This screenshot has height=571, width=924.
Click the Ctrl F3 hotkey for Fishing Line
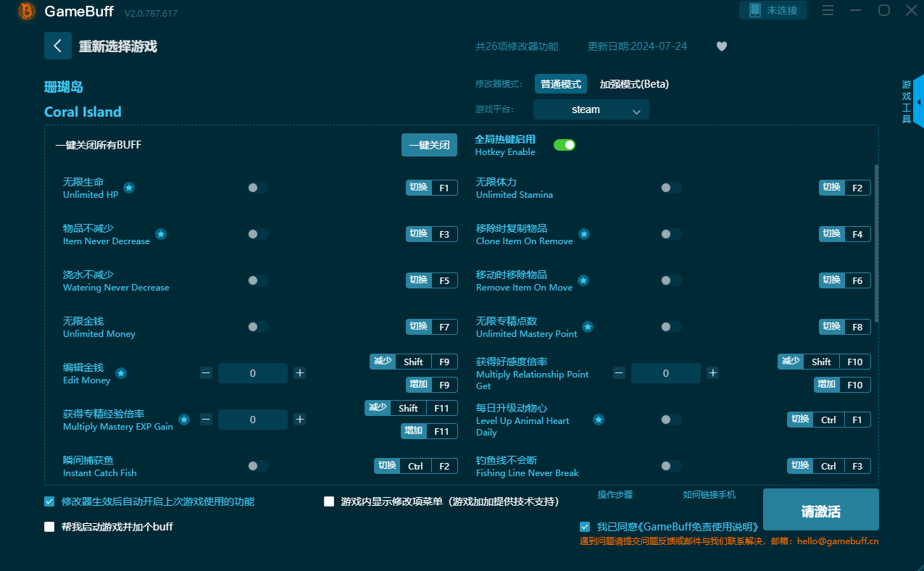pos(829,466)
